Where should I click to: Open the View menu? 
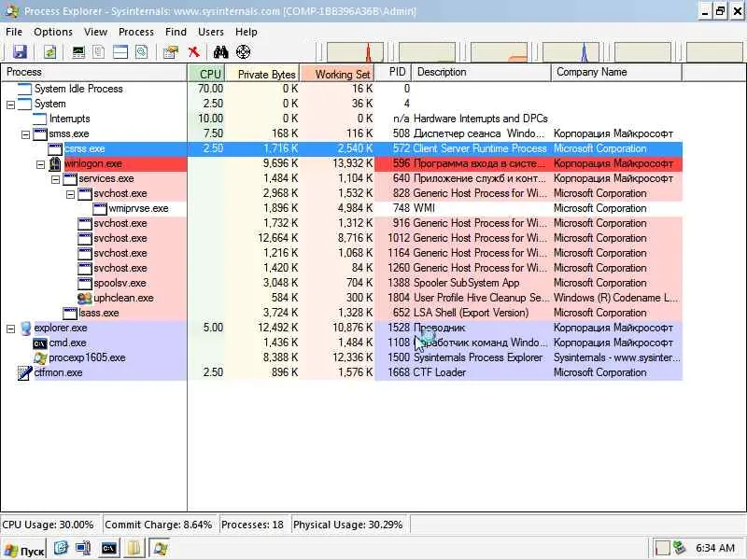[x=95, y=32]
